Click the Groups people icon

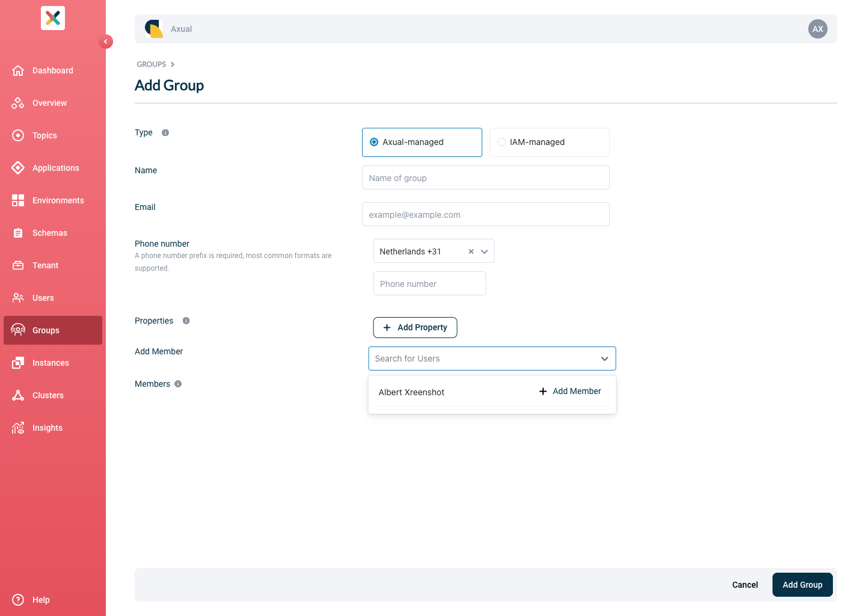point(18,330)
